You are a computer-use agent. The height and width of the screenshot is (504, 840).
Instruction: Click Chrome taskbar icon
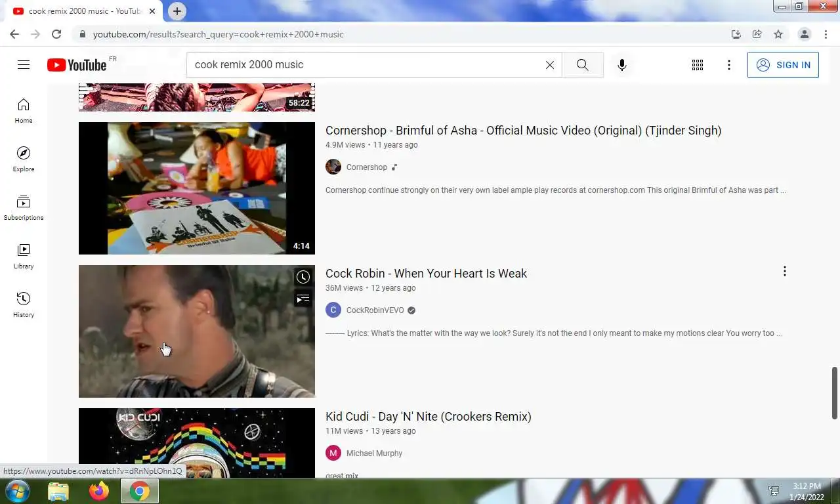click(x=139, y=492)
